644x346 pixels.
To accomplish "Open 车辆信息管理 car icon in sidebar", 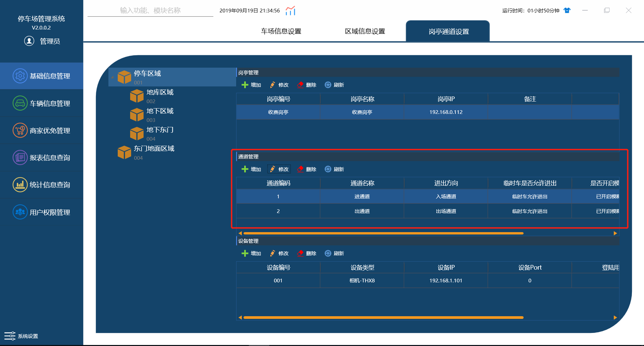I will [x=20, y=103].
